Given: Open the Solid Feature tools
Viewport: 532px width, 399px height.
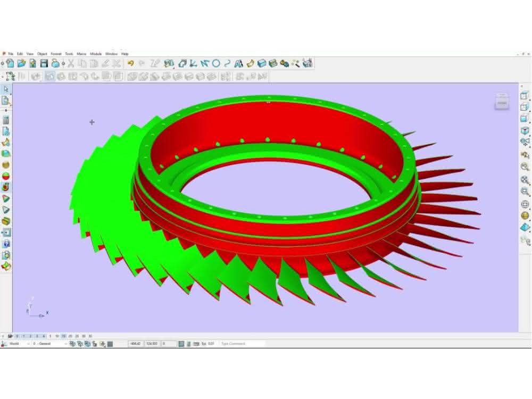Looking at the screenshot, I should pyautogui.click(x=273, y=63).
